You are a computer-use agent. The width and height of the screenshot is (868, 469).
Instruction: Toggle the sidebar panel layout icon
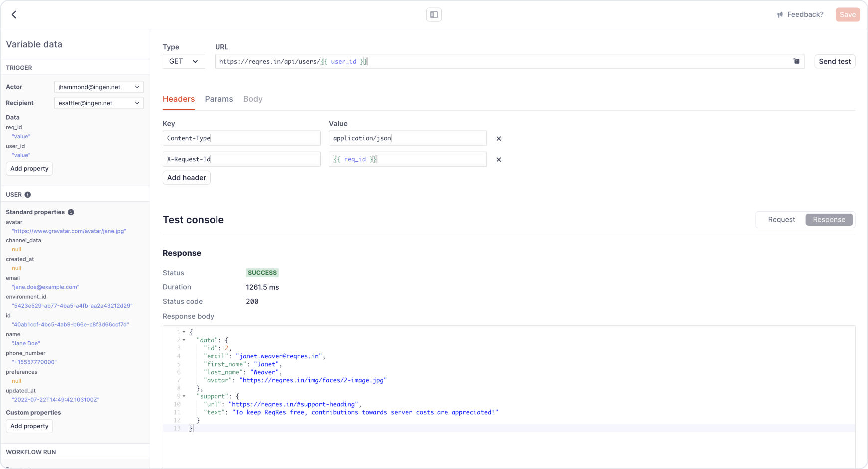pos(434,14)
